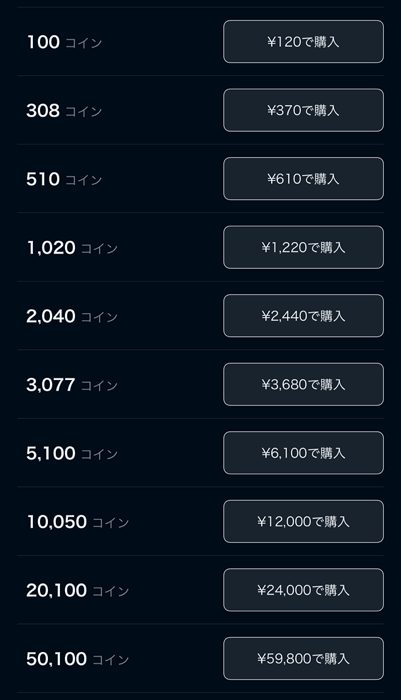Click the 510 コイン amount text
This screenshot has width=401, height=700.
point(64,179)
